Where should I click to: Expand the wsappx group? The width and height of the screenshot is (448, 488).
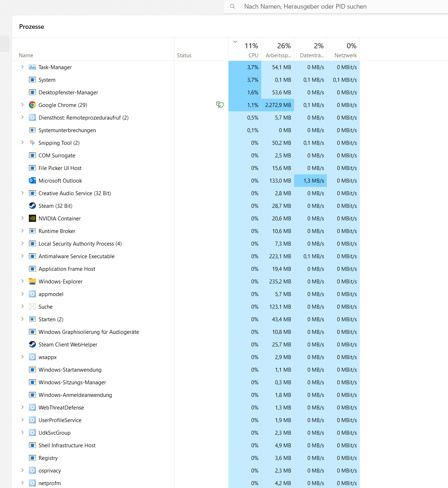tap(22, 357)
